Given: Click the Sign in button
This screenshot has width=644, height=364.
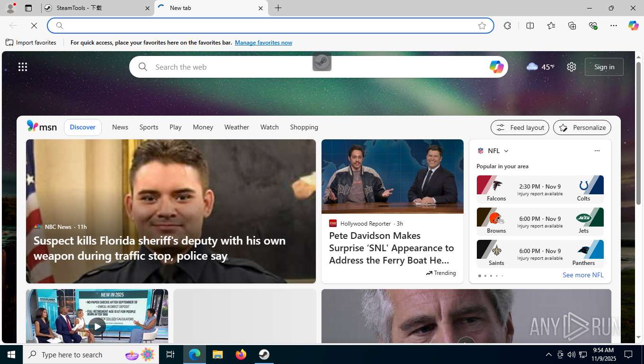Looking at the screenshot, I should tap(604, 67).
